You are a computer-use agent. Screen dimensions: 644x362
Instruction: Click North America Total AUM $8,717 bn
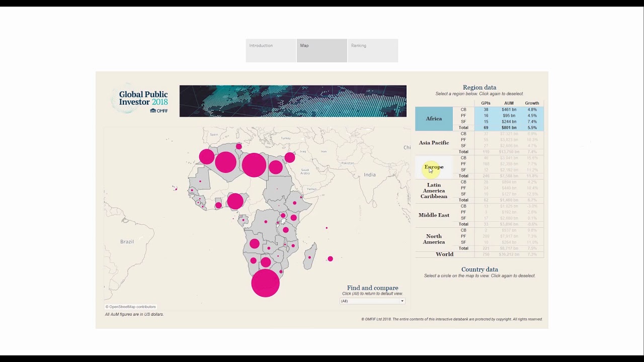coord(509,248)
